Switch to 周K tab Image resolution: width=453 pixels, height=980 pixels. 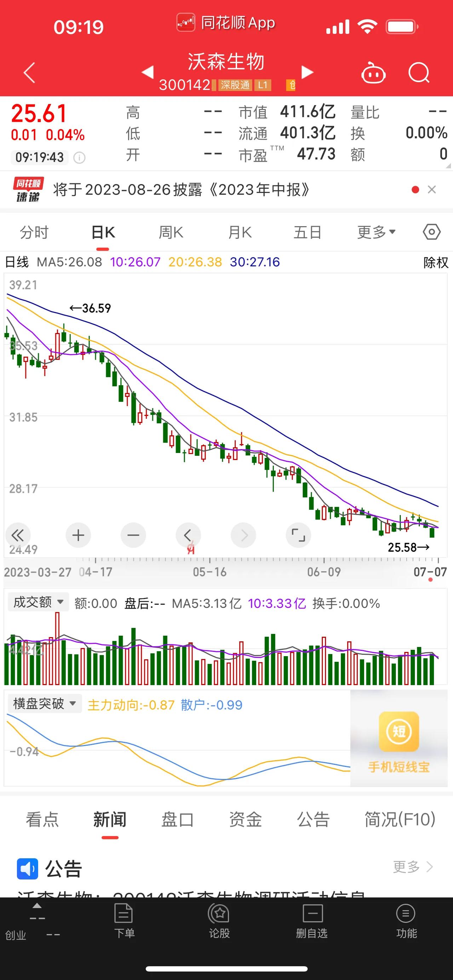coord(171,233)
